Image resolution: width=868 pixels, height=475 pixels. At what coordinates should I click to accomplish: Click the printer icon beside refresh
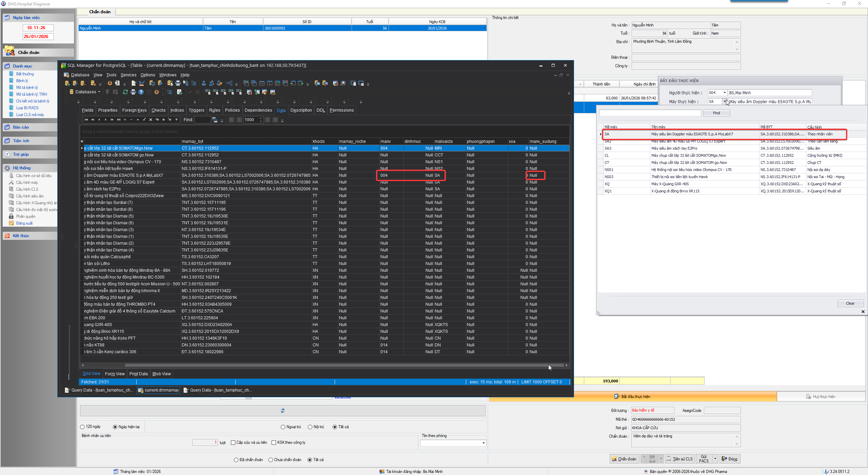[x=133, y=92]
